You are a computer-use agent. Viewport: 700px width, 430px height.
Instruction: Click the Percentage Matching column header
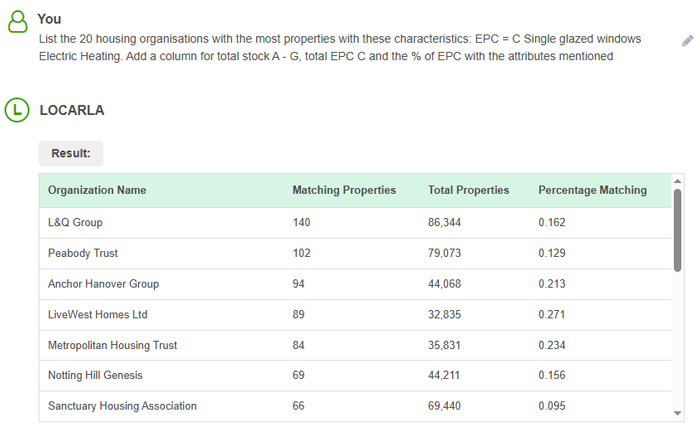592,190
